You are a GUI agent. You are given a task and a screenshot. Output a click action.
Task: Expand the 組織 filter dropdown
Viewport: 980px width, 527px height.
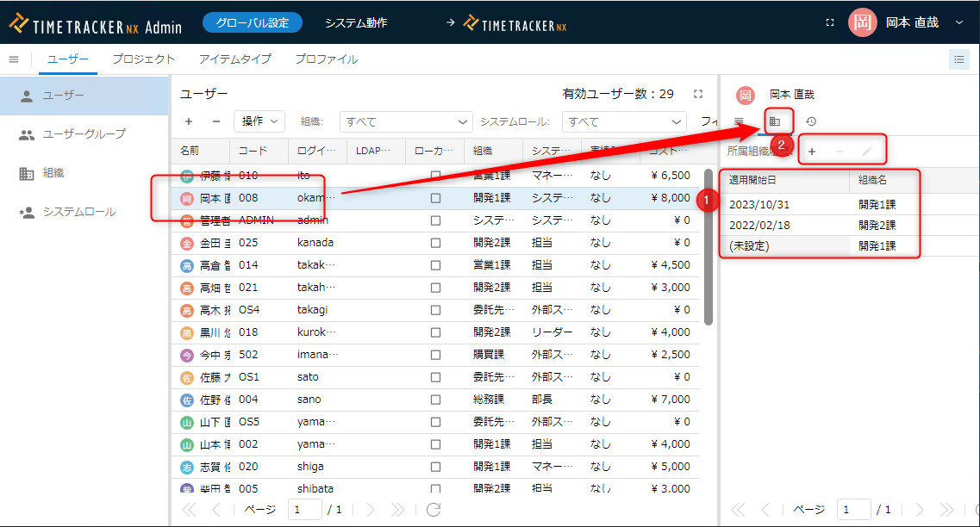click(x=465, y=122)
